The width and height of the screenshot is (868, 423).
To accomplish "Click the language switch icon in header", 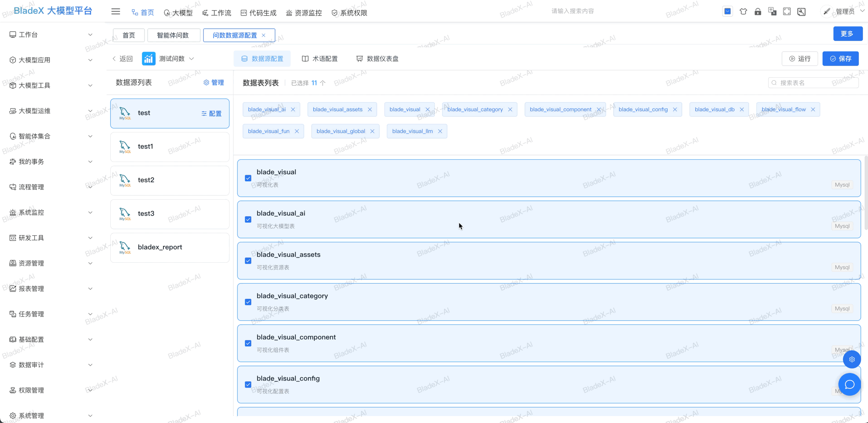I will [x=773, y=11].
